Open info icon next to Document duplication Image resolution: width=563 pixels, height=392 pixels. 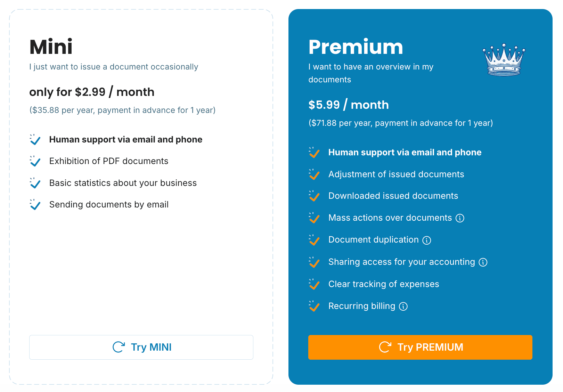tap(427, 240)
